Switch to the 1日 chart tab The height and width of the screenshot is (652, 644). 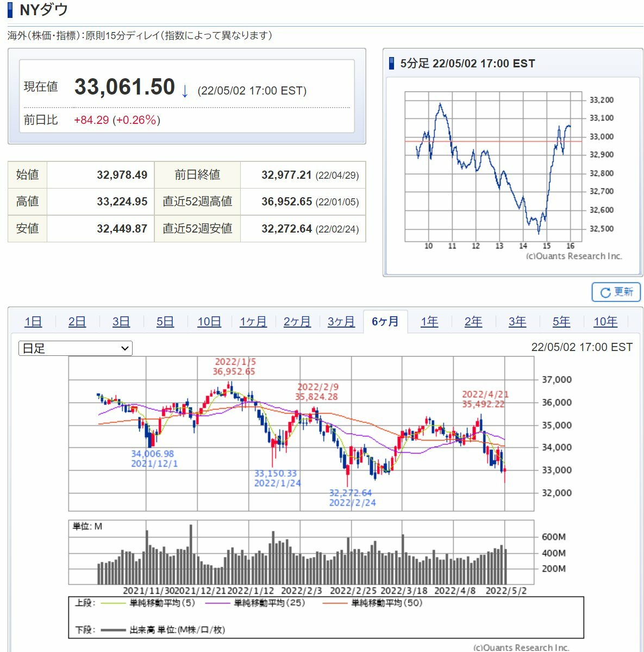point(33,322)
